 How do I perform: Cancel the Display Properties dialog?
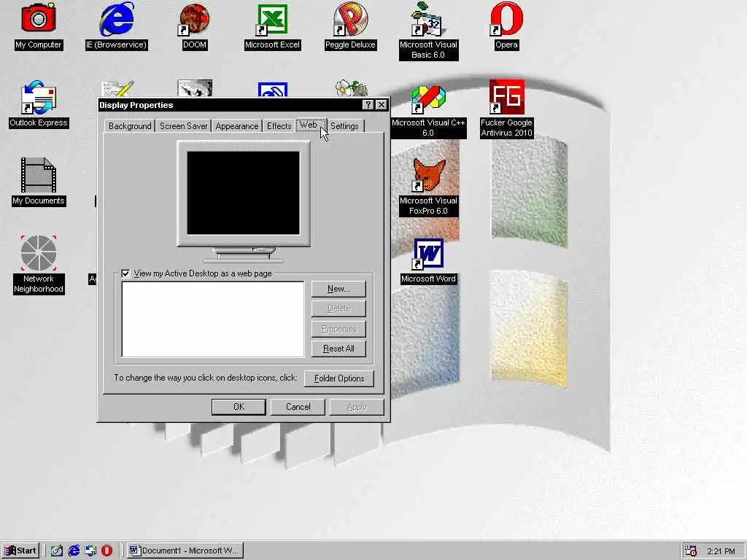pyautogui.click(x=298, y=407)
